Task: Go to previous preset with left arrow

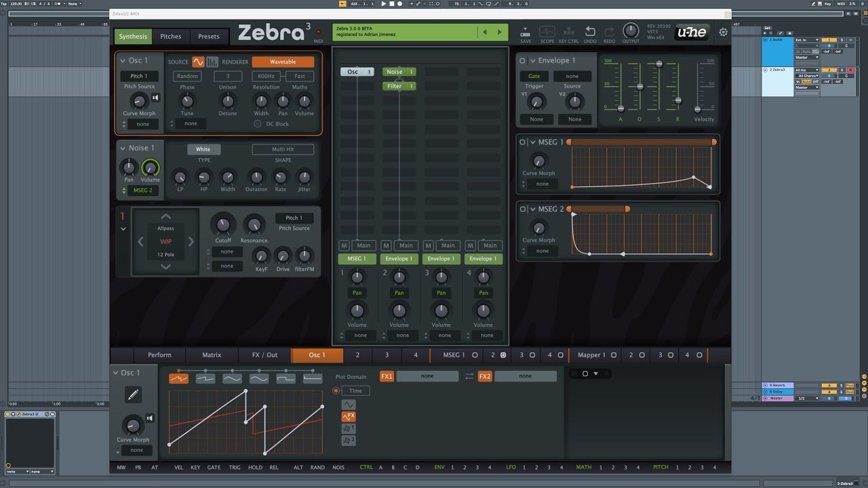Action: (485, 32)
